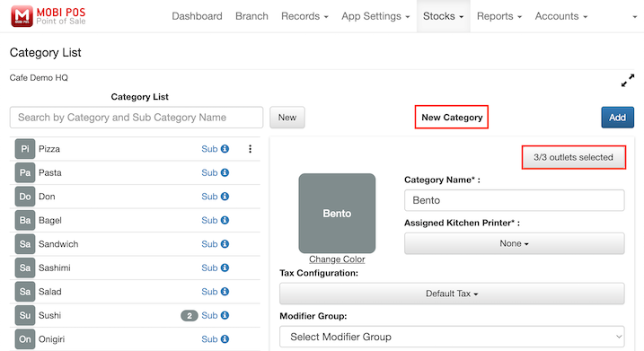Click the info icon next to Sandwich
The height and width of the screenshot is (351, 644).
(225, 244)
